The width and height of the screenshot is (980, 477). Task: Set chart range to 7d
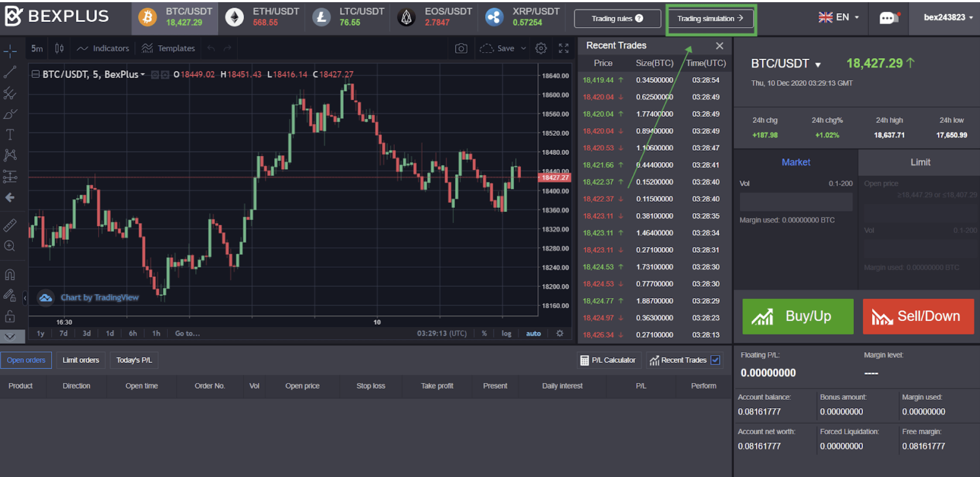click(64, 333)
